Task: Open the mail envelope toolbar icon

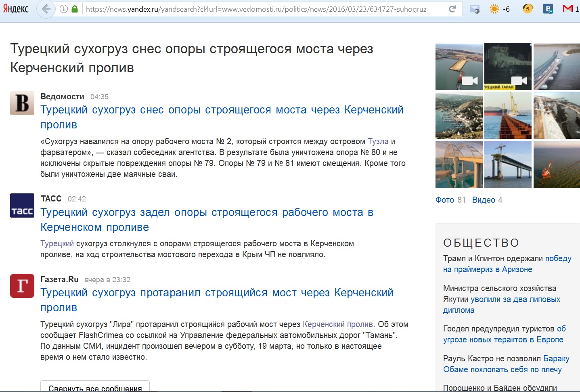Action: [475, 9]
